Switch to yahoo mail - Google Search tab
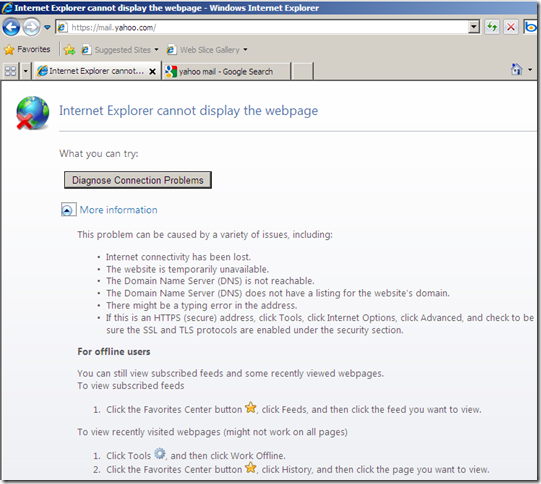The width and height of the screenshot is (541, 484). (226, 71)
